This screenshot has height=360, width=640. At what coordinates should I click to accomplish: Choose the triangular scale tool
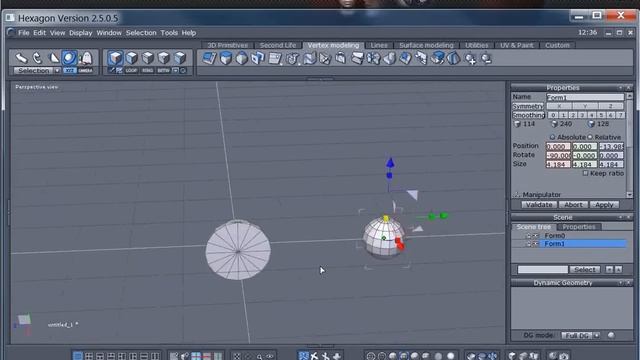pos(53,58)
